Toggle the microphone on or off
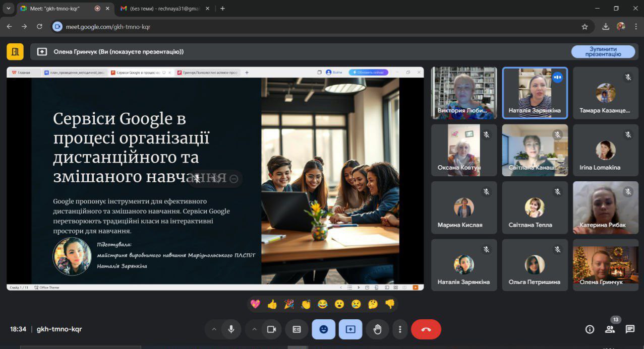Image resolution: width=644 pixels, height=349 pixels. 231,329
